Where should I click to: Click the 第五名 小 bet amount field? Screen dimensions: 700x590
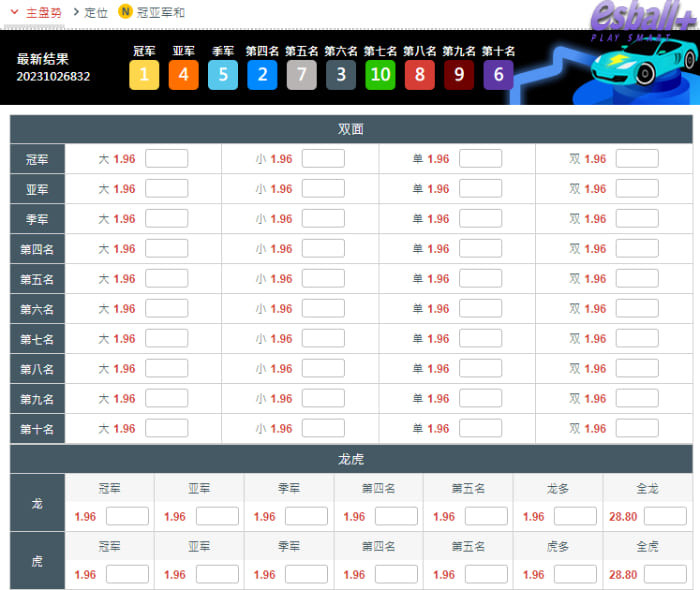pyautogui.click(x=323, y=278)
